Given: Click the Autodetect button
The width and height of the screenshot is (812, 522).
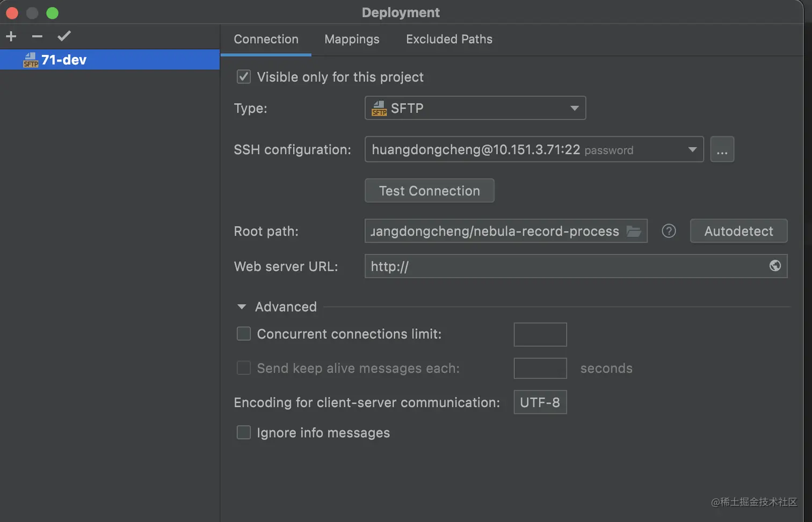Looking at the screenshot, I should (738, 231).
